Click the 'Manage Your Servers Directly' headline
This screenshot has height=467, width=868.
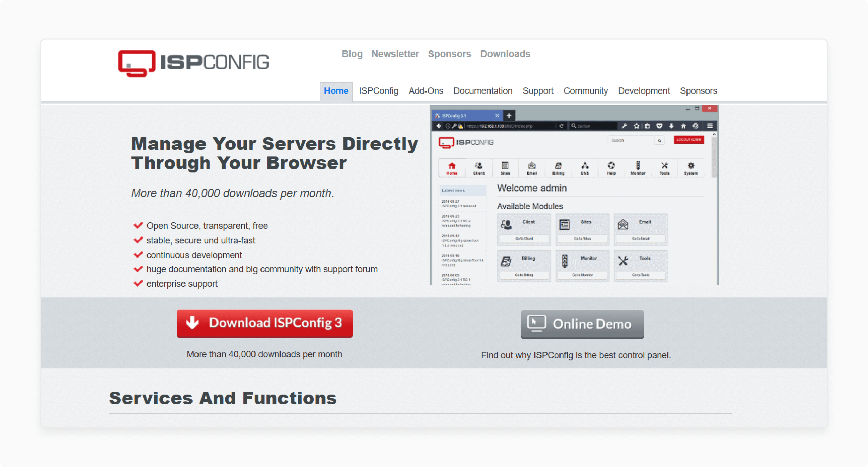tap(274, 144)
